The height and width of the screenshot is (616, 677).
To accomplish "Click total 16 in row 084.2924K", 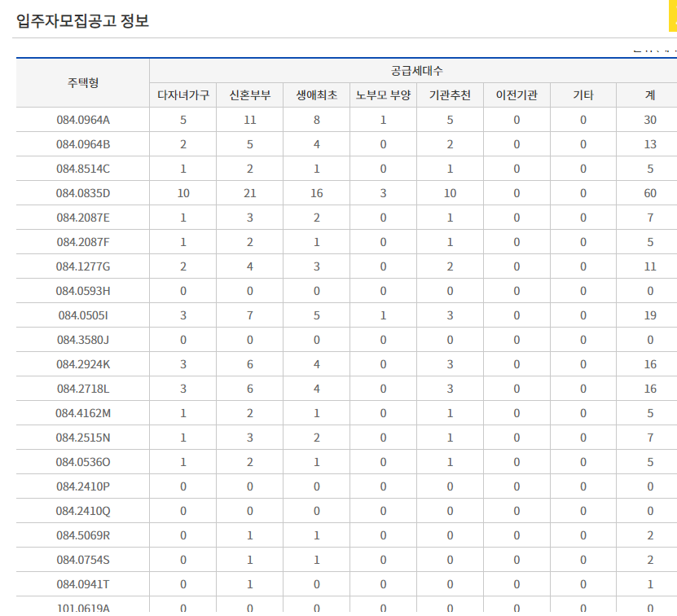I will point(650,364).
